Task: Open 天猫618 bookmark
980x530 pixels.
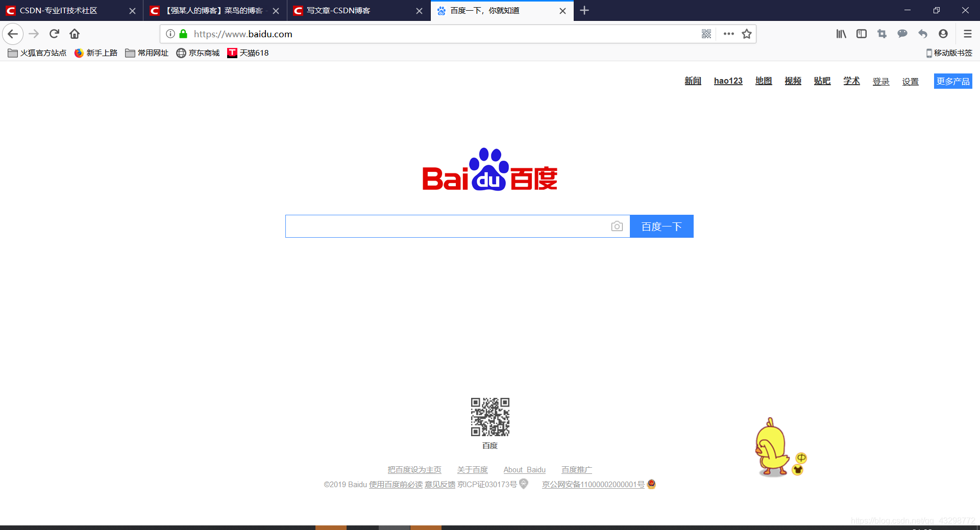Action: (x=248, y=53)
